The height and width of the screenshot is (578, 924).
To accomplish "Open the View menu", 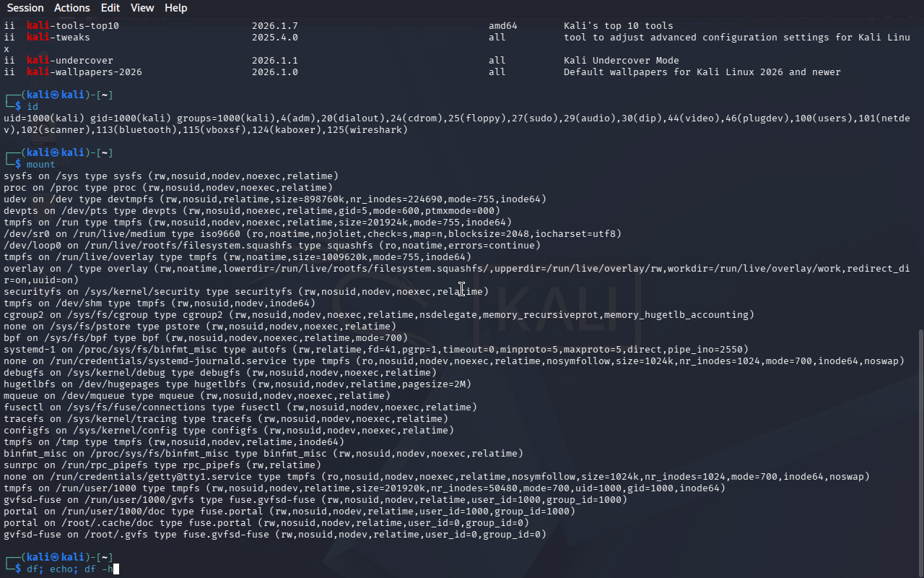I will click(142, 8).
